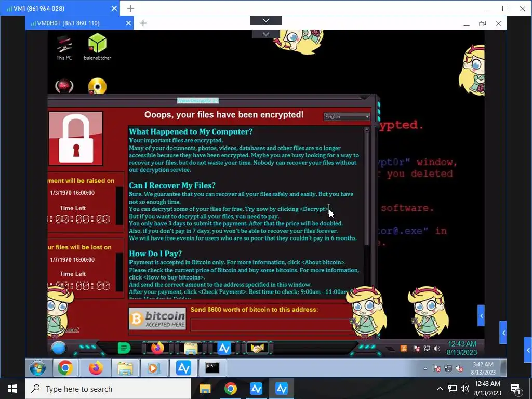532x399 pixels.
Task: Click the orange tray icon in the dark taskbar
Action: (x=404, y=349)
